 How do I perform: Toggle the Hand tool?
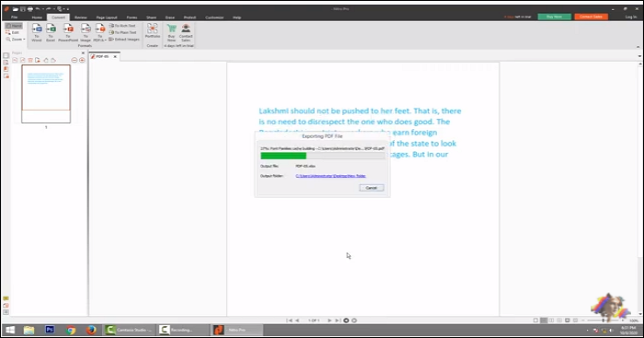point(14,26)
